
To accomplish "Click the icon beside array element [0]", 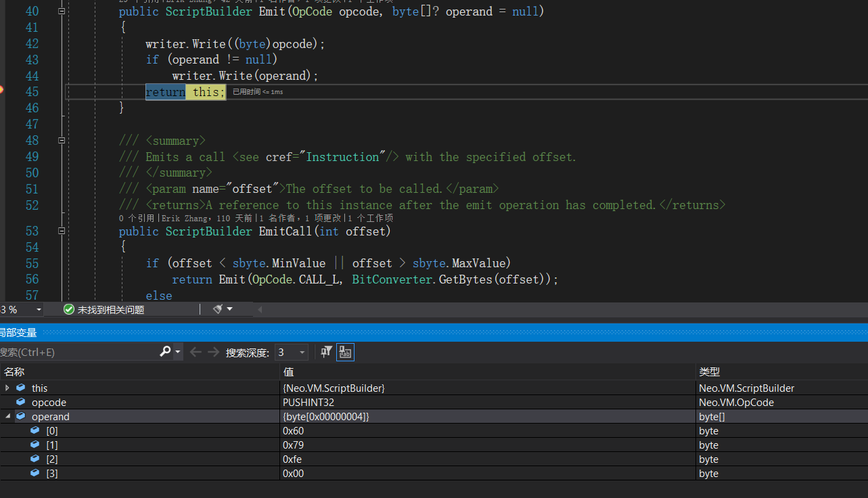I will tap(35, 431).
